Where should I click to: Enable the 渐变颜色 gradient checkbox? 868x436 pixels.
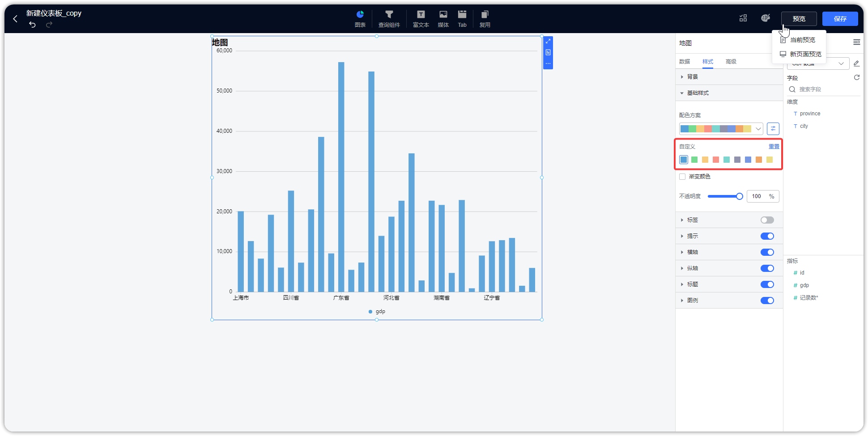(682, 177)
